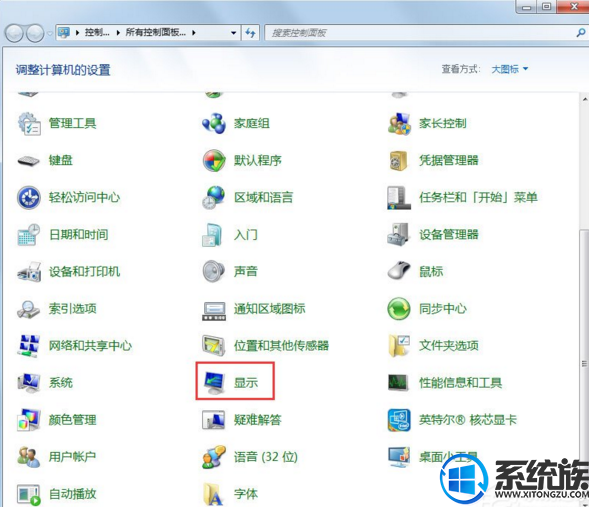Open the 英特尔 核芯显卡 icon

[x=399, y=419]
